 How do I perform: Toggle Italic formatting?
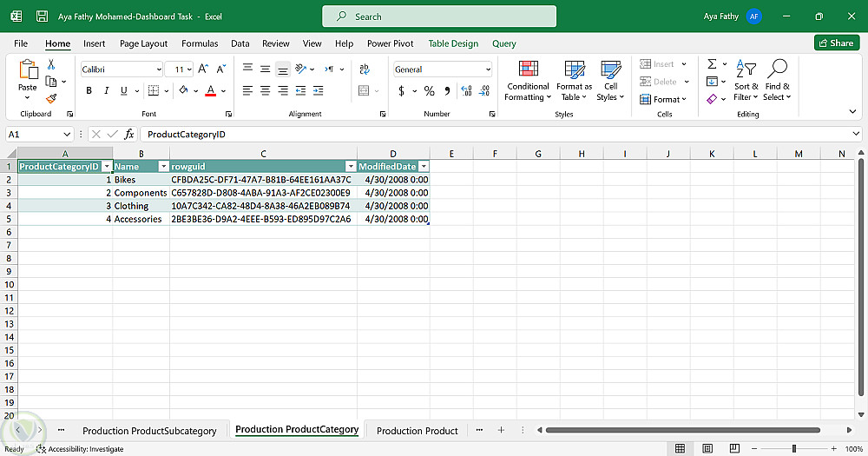(107, 91)
